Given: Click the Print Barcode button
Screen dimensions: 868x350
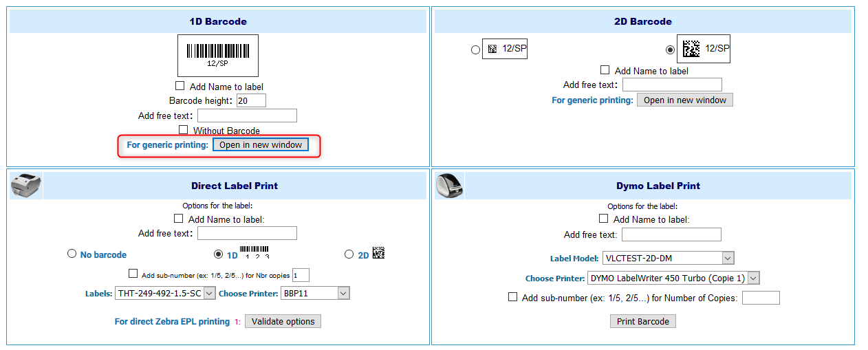Looking at the screenshot, I should click(x=643, y=321).
